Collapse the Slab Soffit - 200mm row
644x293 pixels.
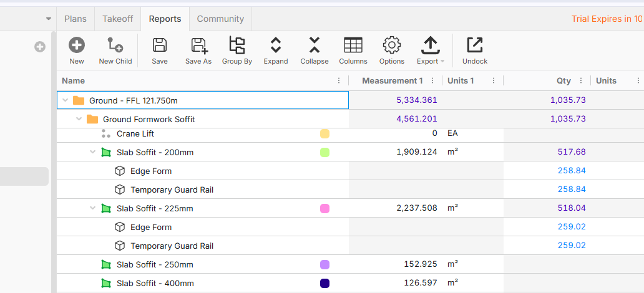click(93, 152)
